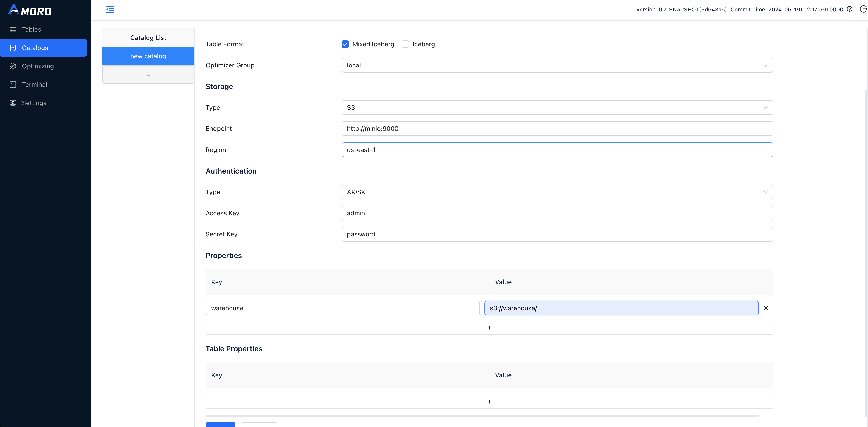Screen dimensions: 868x427
Task: Select the Catalogs menu item
Action: (x=44, y=48)
